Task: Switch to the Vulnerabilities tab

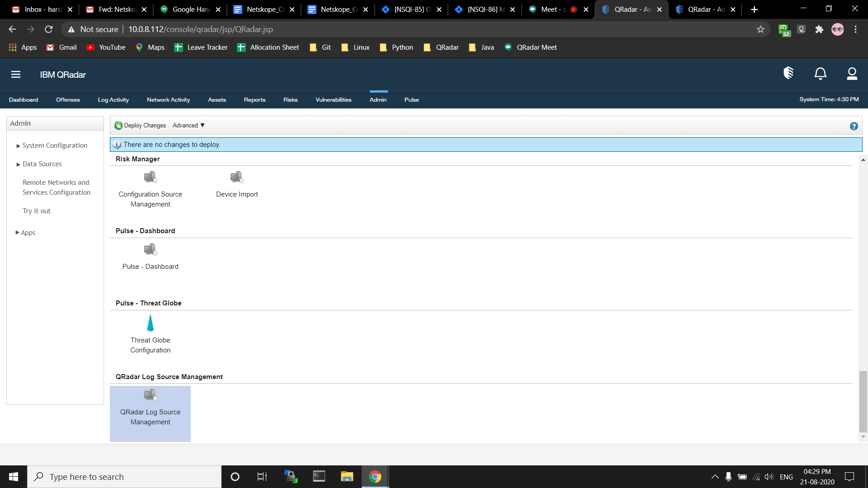Action: click(x=333, y=99)
